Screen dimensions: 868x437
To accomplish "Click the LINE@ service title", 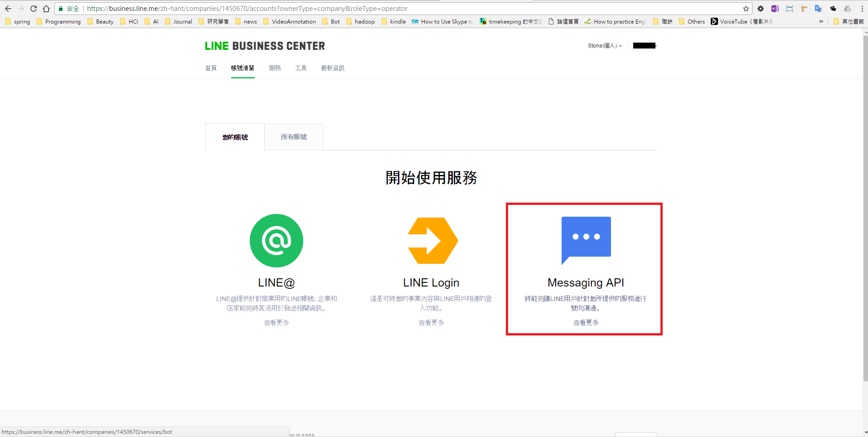I will pyautogui.click(x=276, y=283).
